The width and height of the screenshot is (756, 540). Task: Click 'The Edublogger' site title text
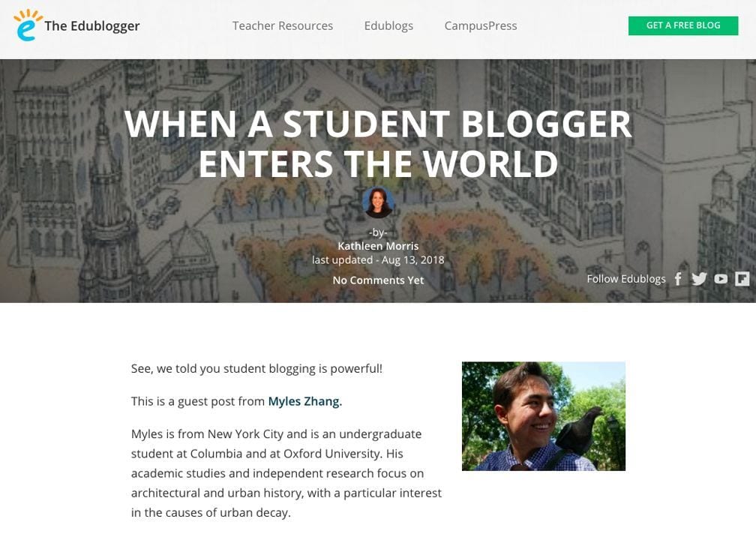[92, 26]
